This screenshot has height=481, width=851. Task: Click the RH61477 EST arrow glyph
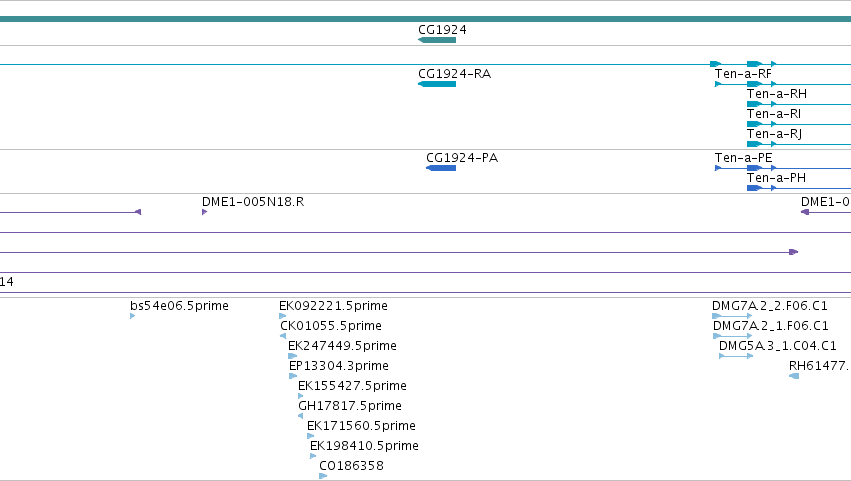click(x=794, y=376)
